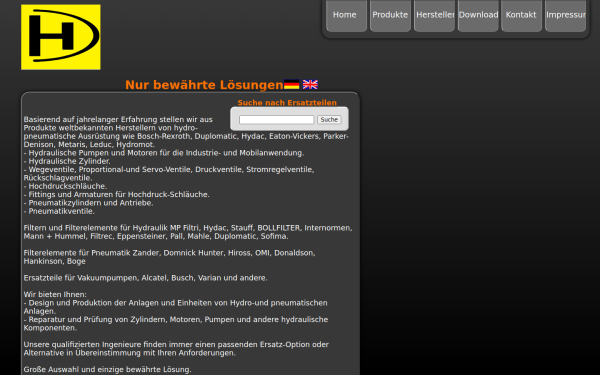Click 'Filtern und Filterelemente für Hydraulik' paragraph
Viewport: 600px width, 375px height.
(x=188, y=232)
